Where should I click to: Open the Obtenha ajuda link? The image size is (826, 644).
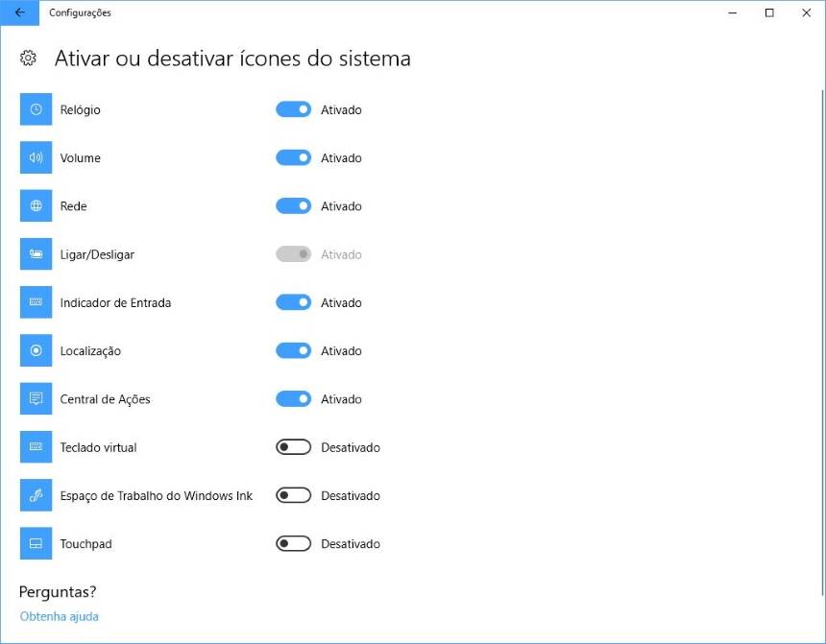click(59, 616)
